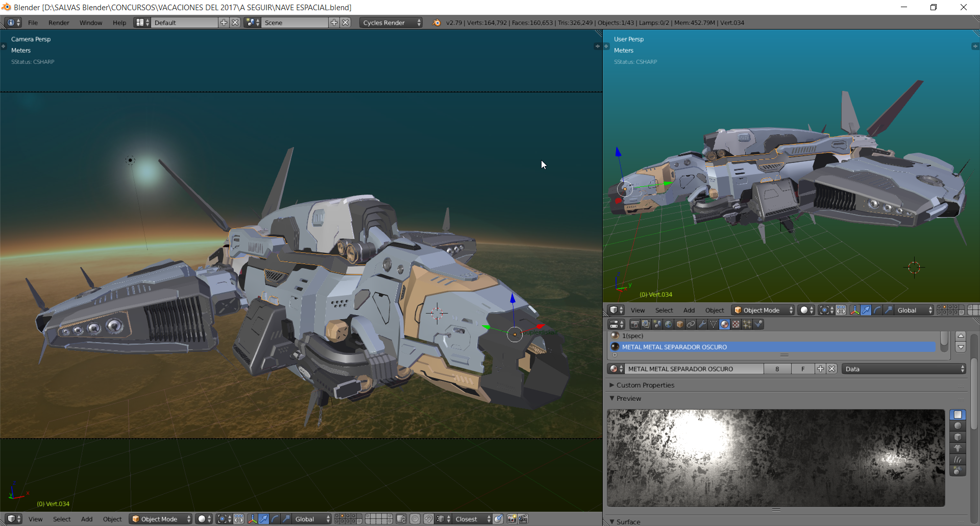Open the Data link dropdown
This screenshot has height=526, width=980.
(x=904, y=369)
